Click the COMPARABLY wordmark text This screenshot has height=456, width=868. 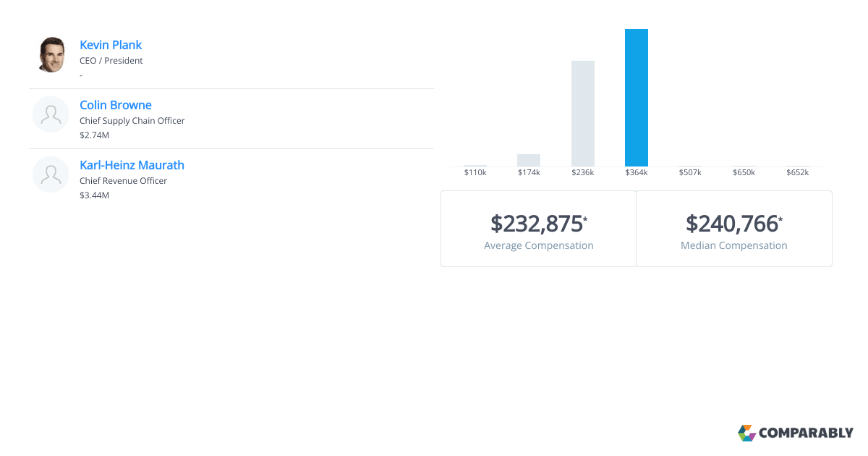[x=807, y=434]
